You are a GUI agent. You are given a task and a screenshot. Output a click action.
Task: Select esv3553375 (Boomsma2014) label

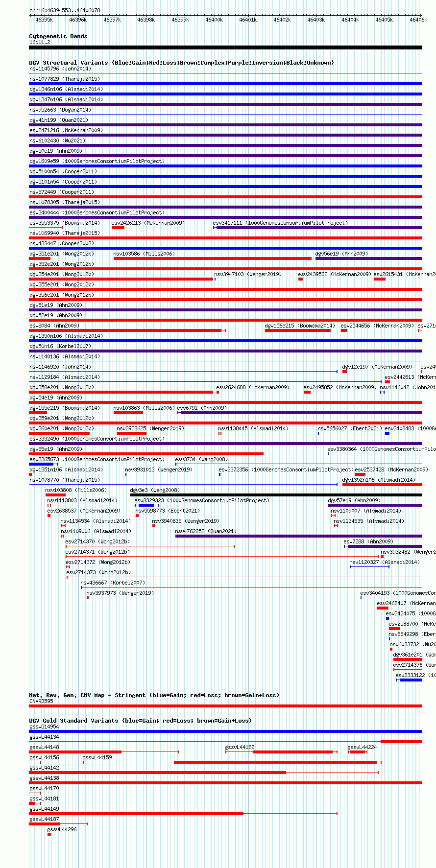(x=65, y=223)
